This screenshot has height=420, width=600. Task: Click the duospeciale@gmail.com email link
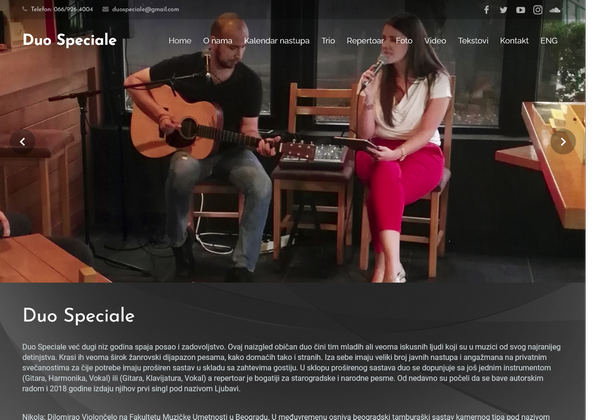point(145,9)
